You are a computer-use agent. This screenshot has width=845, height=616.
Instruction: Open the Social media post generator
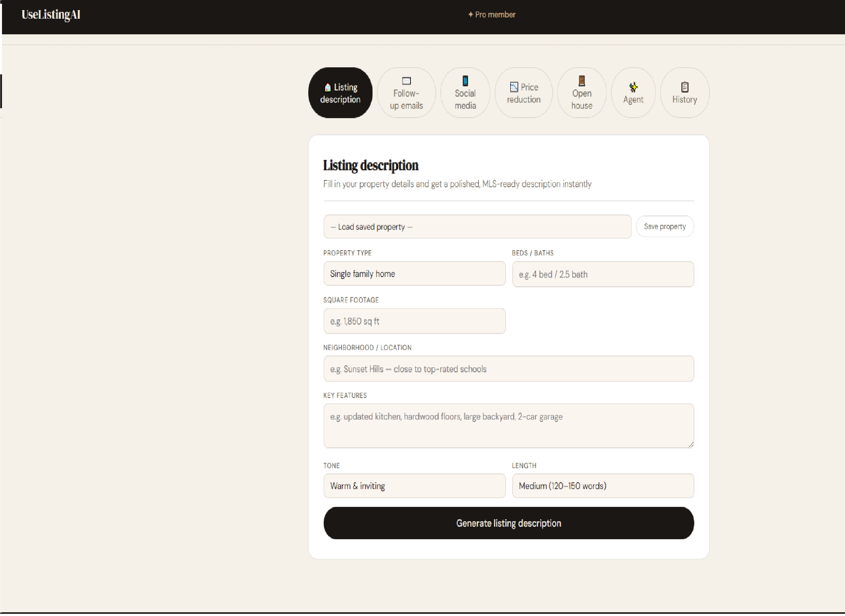pos(465,92)
